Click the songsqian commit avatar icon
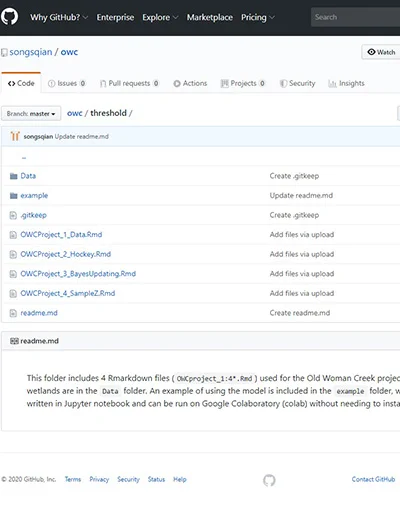400x518 pixels. 15,136
